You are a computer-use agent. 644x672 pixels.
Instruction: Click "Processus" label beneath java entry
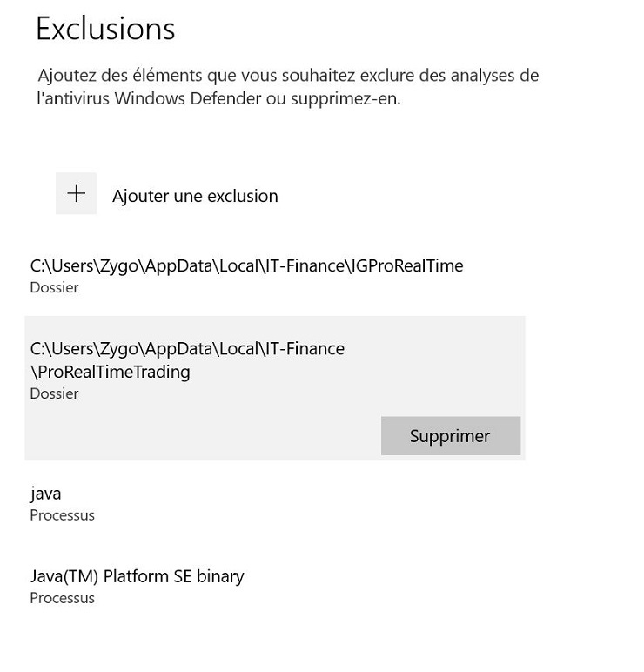[62, 515]
